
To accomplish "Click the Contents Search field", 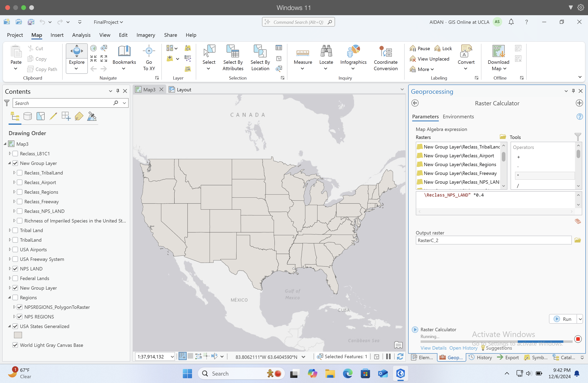I will (63, 103).
